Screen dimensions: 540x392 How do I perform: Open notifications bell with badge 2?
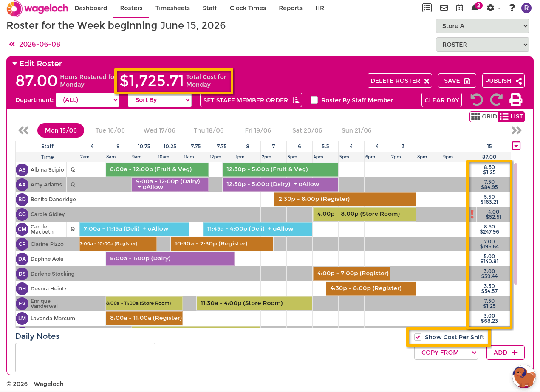[475, 7]
